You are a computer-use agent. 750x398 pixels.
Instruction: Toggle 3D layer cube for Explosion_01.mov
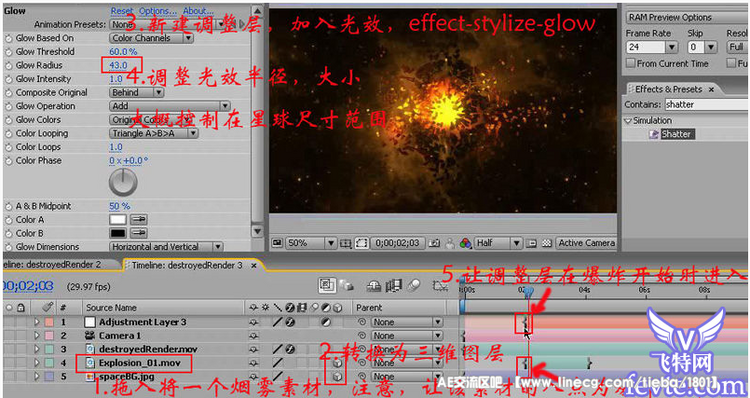point(338,363)
